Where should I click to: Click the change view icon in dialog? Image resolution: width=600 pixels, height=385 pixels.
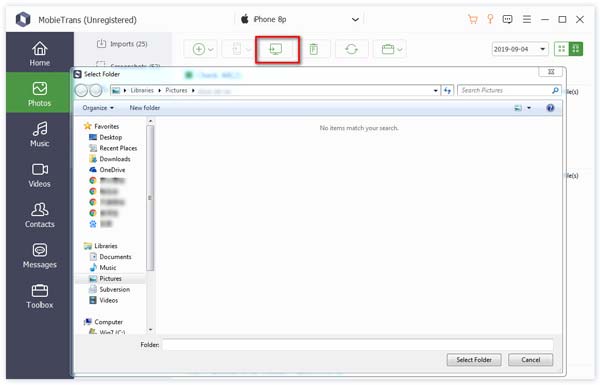click(518, 108)
